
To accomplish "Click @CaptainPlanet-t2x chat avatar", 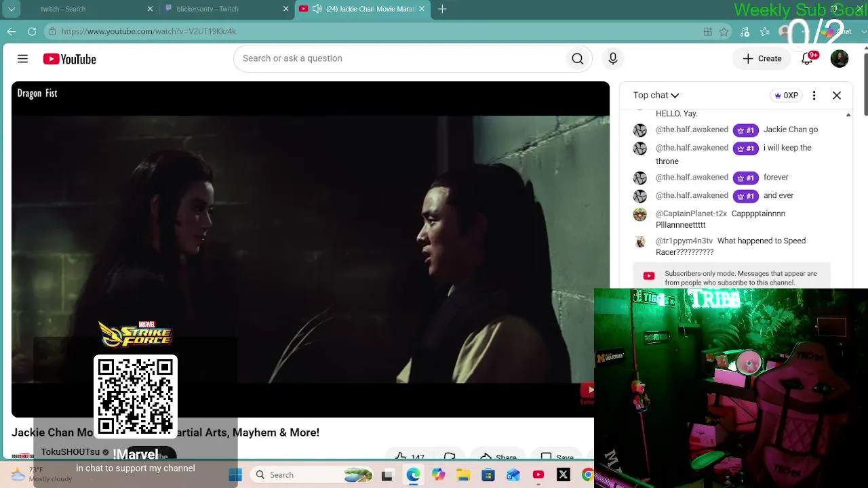I will click(640, 215).
